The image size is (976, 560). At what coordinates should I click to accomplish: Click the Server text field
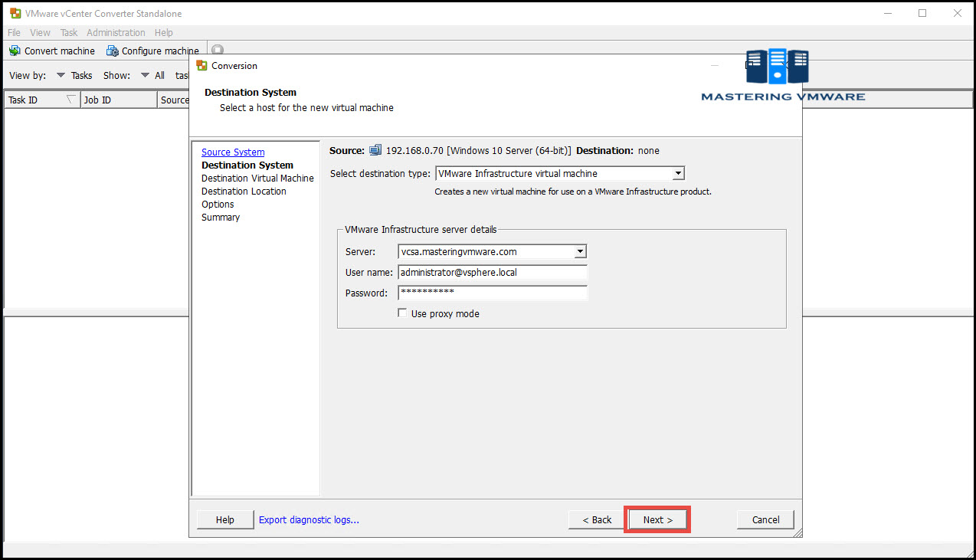[x=486, y=251]
